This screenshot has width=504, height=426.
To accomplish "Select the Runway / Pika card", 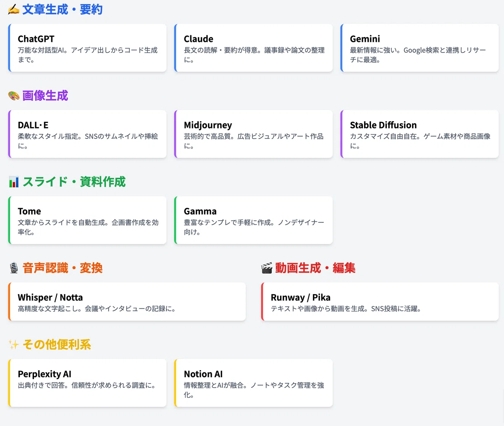I will point(380,302).
